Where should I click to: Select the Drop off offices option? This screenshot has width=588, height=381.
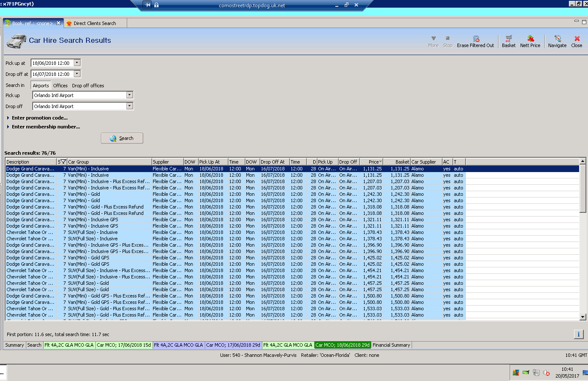click(x=88, y=86)
